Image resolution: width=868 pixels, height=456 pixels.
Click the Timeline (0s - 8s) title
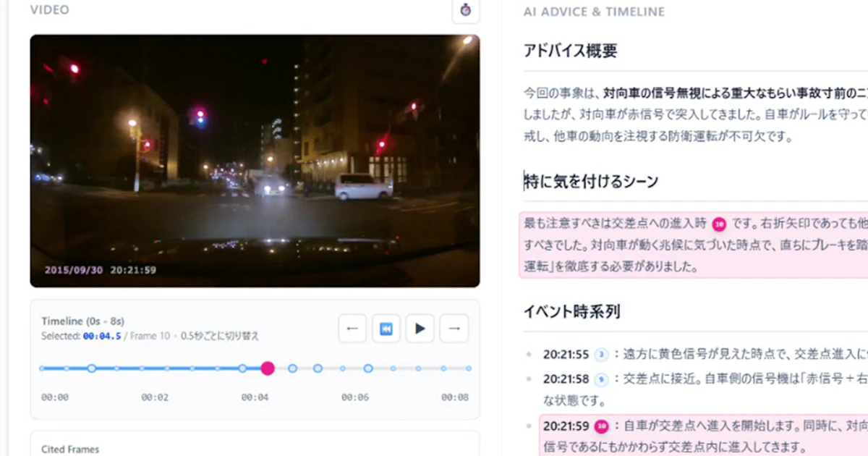pos(83,321)
